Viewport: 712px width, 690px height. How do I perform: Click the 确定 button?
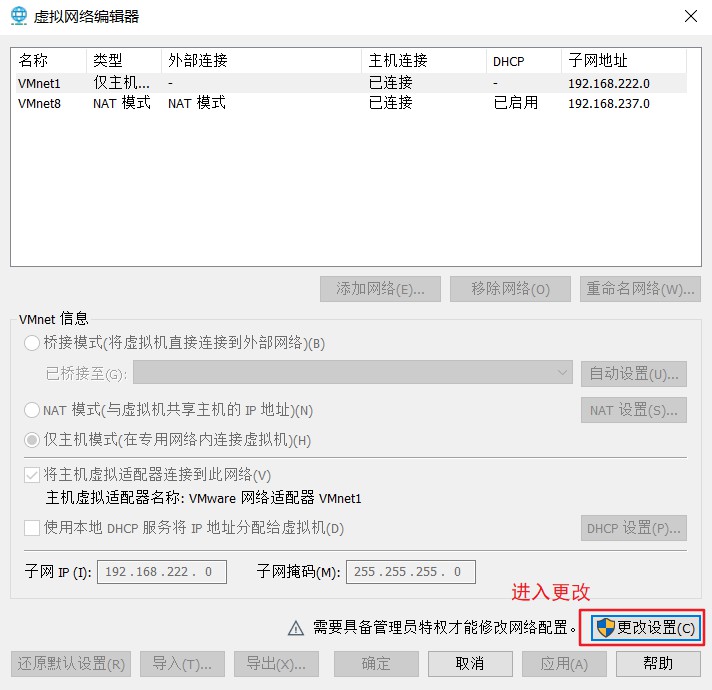tap(376, 664)
